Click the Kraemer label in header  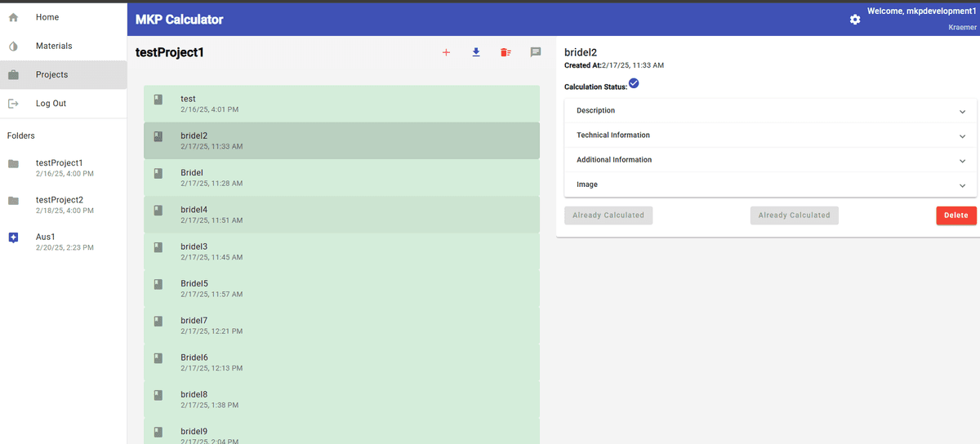[962, 28]
